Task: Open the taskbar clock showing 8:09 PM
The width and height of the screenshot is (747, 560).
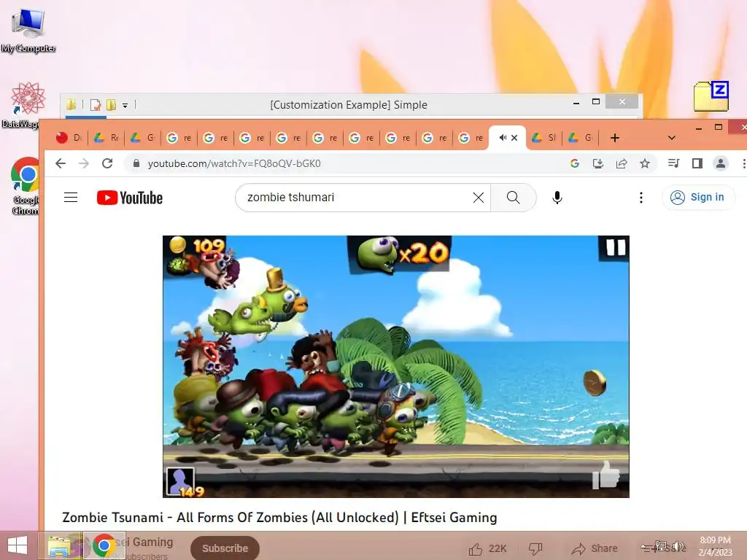Action: (x=715, y=546)
